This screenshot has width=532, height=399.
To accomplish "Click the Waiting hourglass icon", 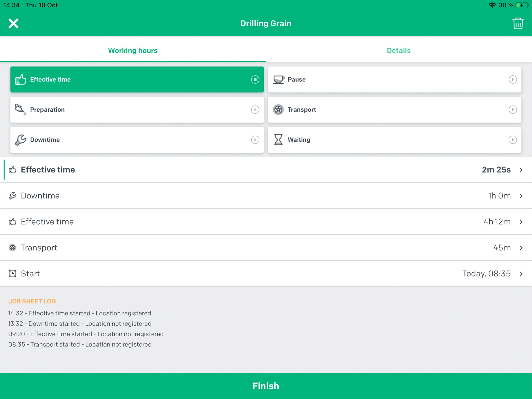I will point(278,140).
